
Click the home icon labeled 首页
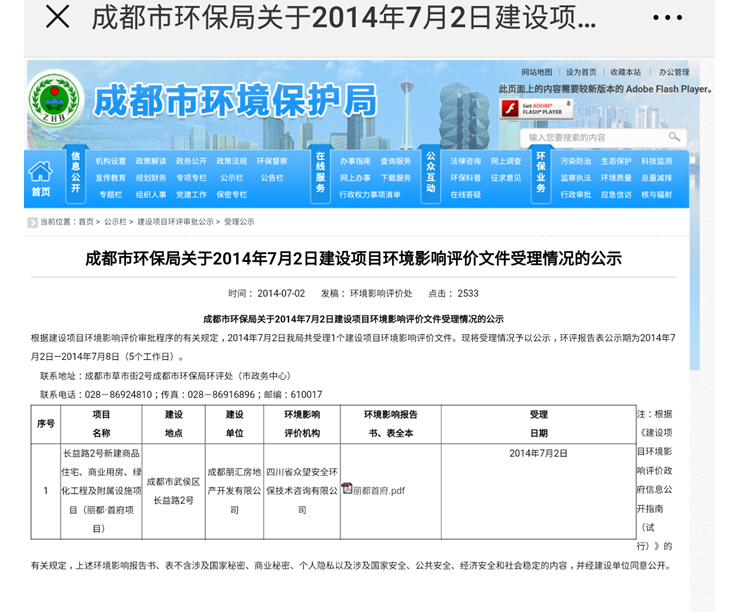pos(40,178)
